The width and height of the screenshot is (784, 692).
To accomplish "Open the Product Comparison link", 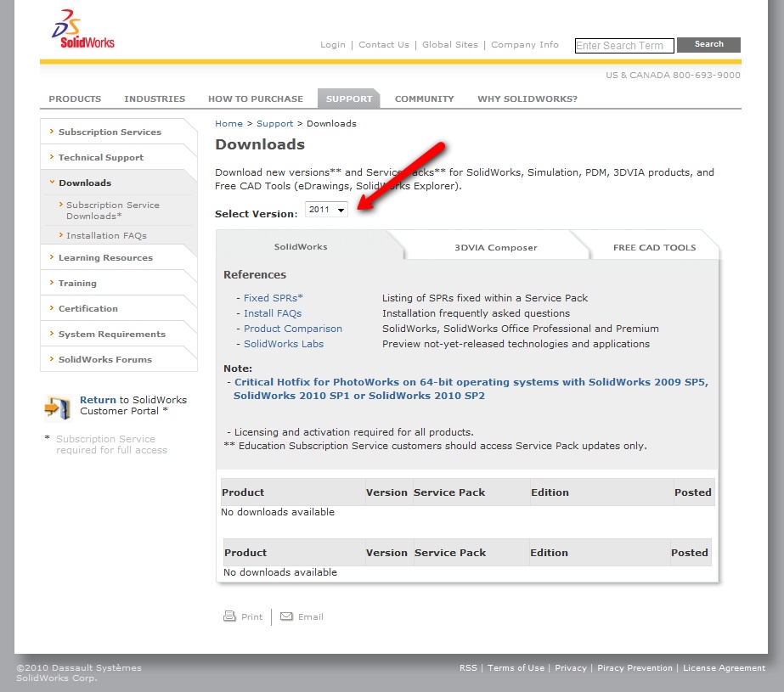I will [293, 329].
